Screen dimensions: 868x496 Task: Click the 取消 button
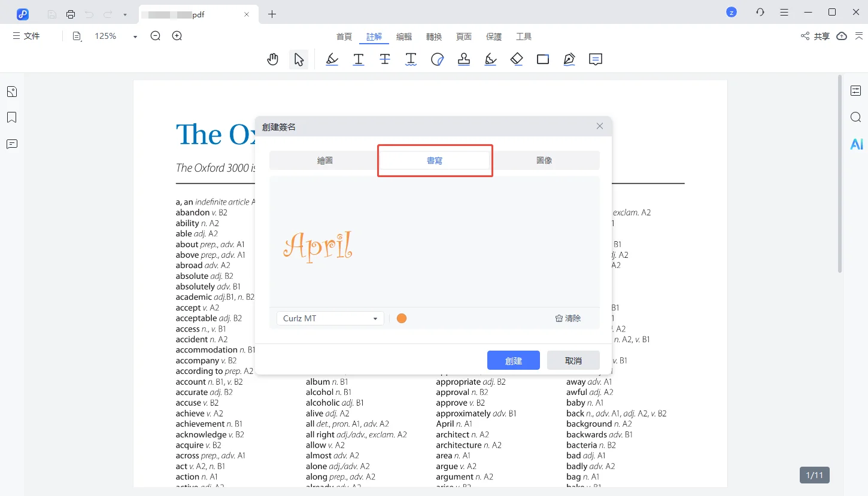(x=573, y=360)
